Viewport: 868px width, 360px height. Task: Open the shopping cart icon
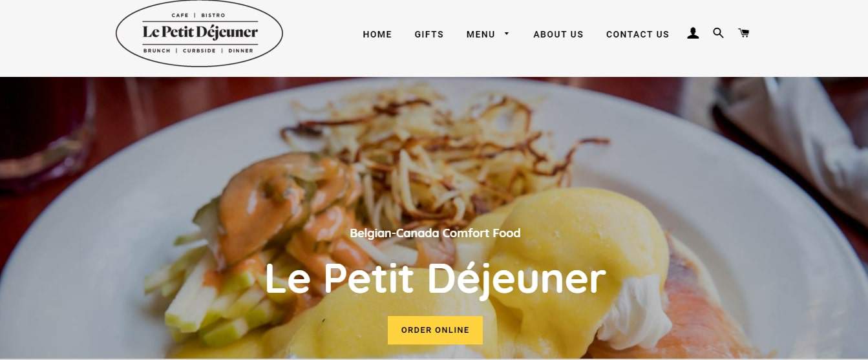click(744, 33)
